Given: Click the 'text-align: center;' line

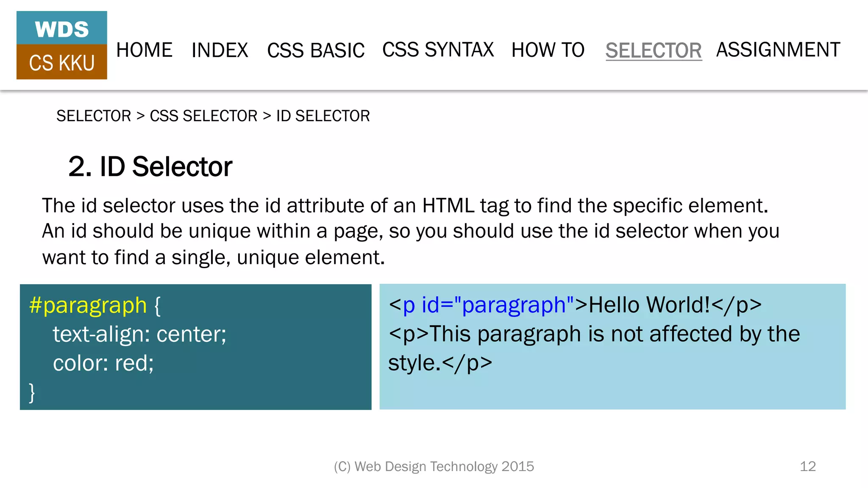Looking at the screenshot, I should coord(139,334).
